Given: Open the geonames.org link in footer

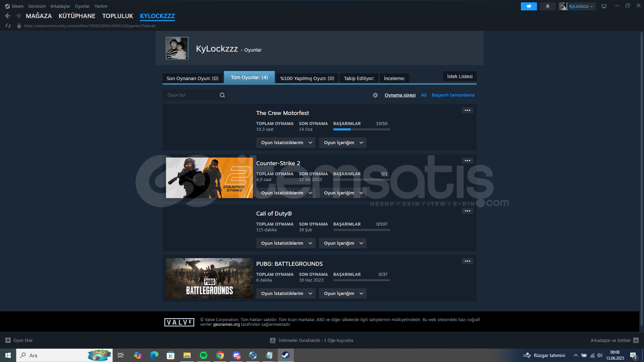Looking at the screenshot, I should tap(226, 324).
